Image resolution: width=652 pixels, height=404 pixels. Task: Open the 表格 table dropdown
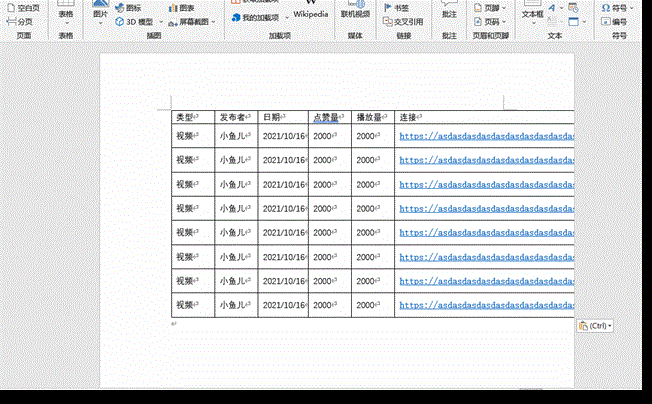click(66, 16)
